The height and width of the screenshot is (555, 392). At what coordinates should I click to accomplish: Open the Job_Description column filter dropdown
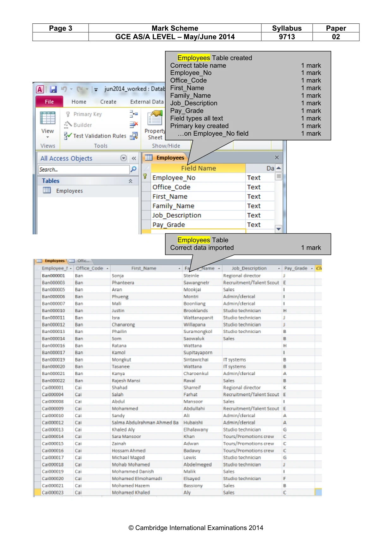click(x=279, y=268)
